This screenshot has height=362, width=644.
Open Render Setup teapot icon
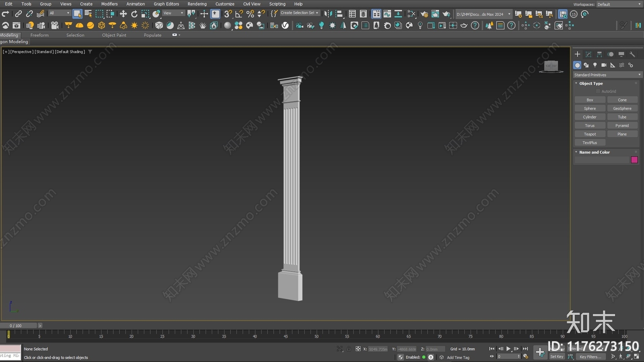pos(424,14)
